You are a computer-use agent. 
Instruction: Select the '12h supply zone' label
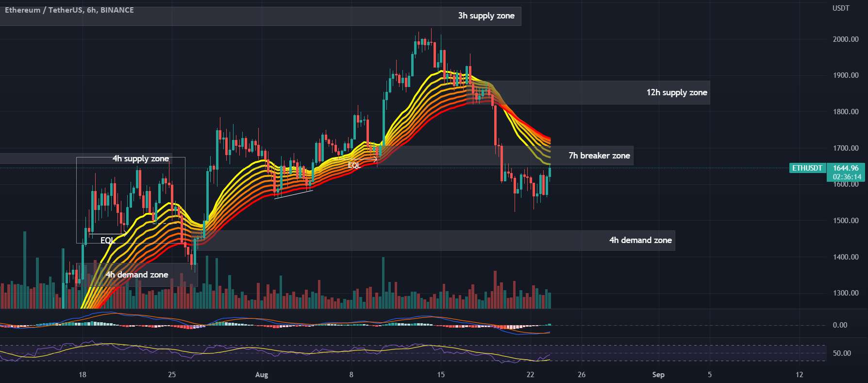(x=677, y=92)
